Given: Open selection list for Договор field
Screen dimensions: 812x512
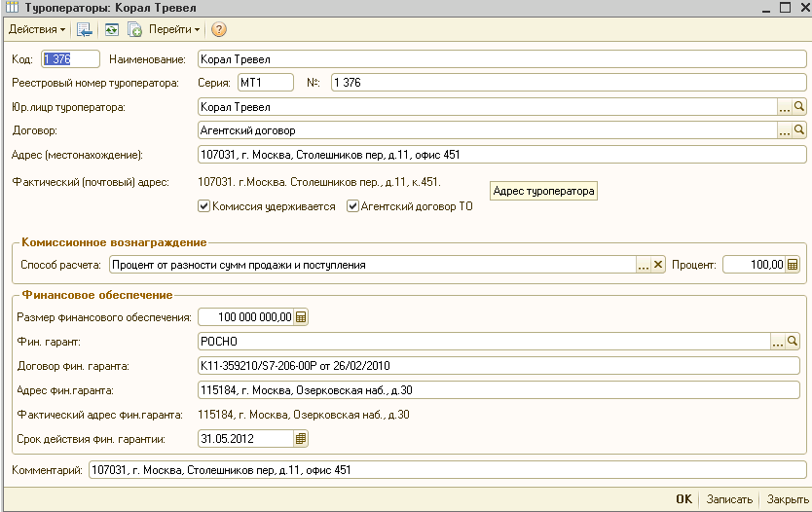Looking at the screenshot, I should pos(785,130).
